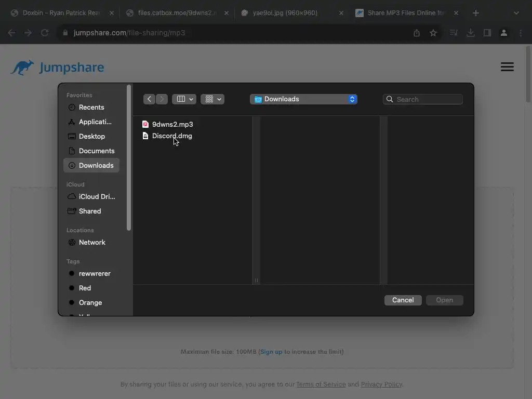Open Privacy Policy link
This screenshot has height=399, width=532.
pyautogui.click(x=381, y=384)
